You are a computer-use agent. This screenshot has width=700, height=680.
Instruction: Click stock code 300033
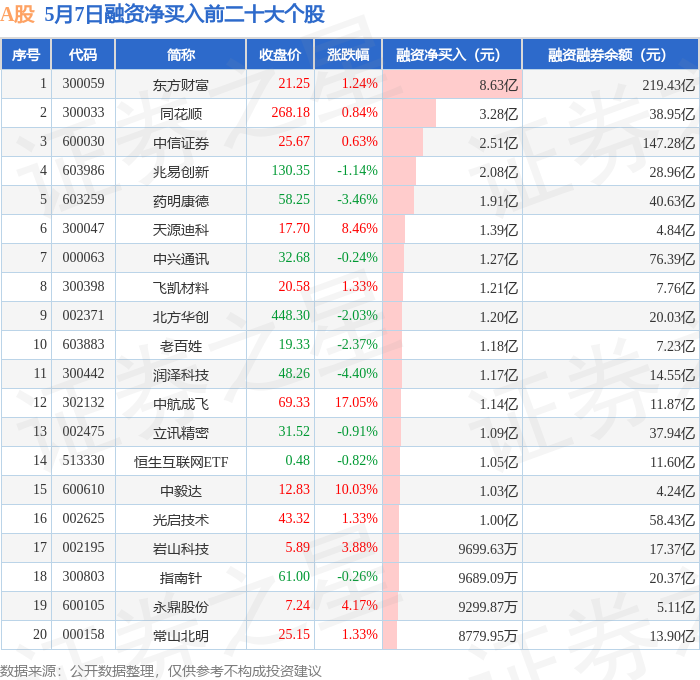coord(83,112)
